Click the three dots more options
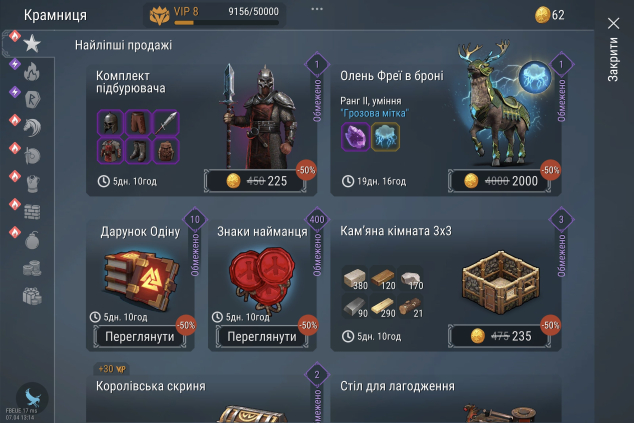Screen dimensions: 634x423 click(x=317, y=9)
